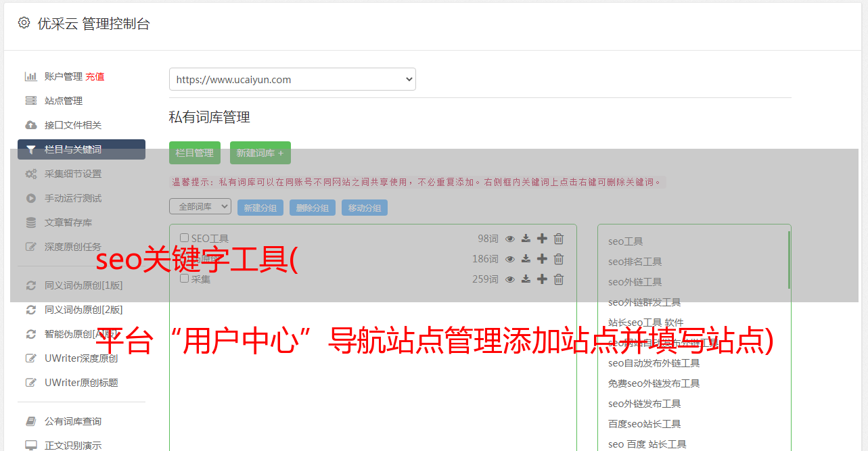Click the 移动分组 button
Image resolution: width=868 pixels, height=451 pixels.
(x=365, y=208)
